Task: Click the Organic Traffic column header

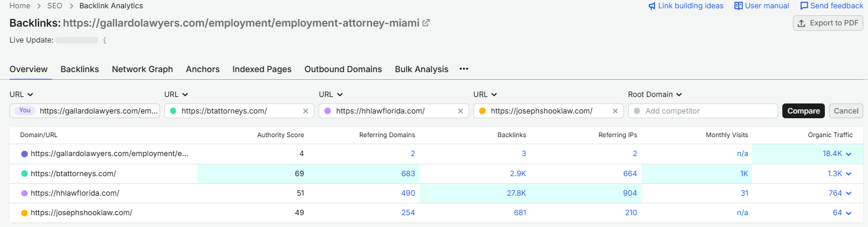Action: (x=830, y=135)
